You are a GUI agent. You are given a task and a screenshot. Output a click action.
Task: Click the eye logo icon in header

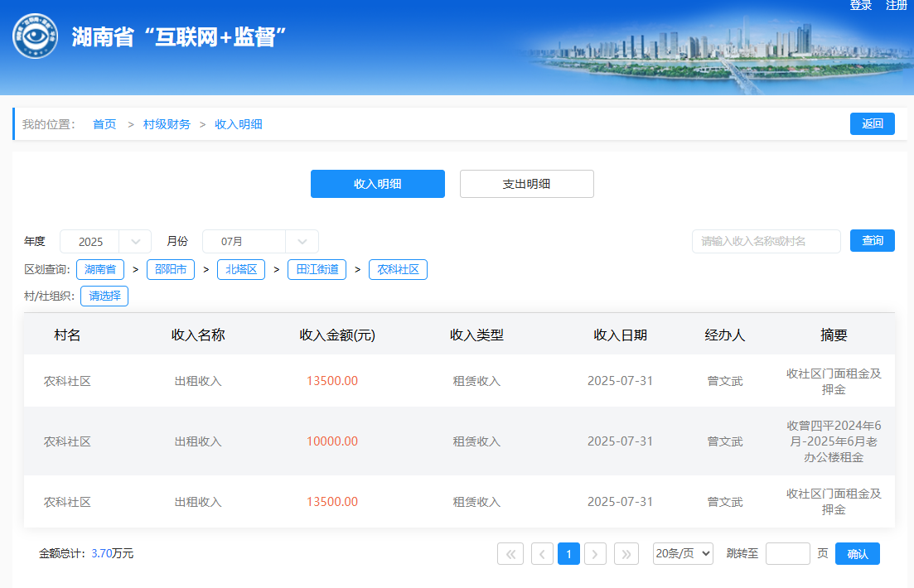[x=35, y=37]
